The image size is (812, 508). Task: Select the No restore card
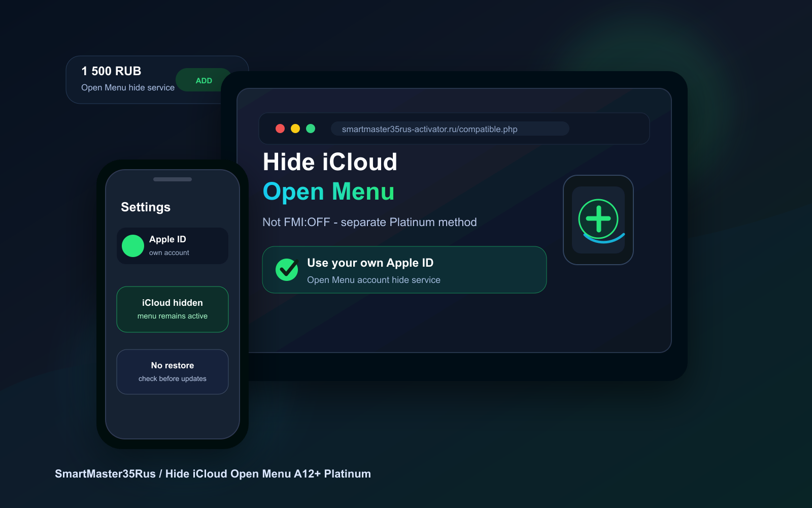click(173, 372)
